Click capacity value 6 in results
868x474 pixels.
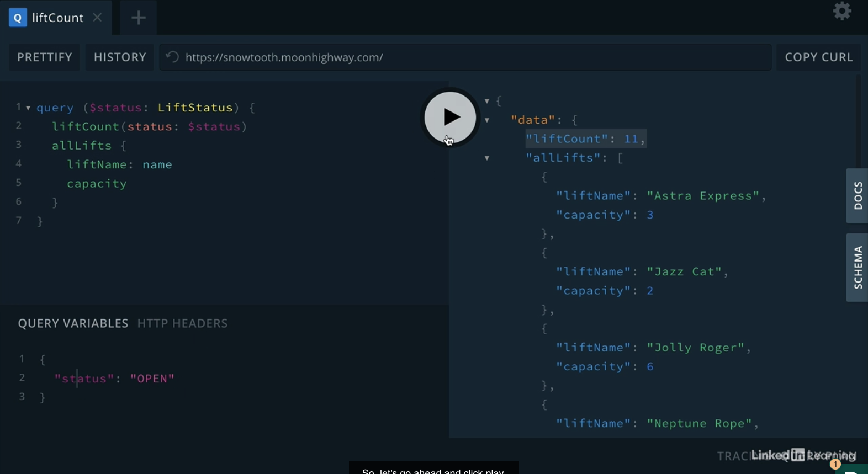[x=650, y=367]
